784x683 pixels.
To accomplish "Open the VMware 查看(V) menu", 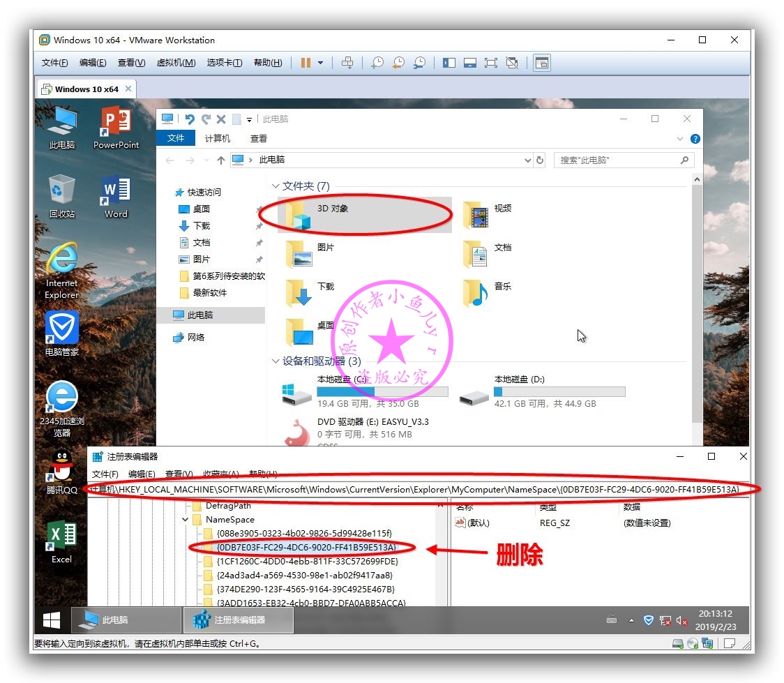I will click(131, 63).
